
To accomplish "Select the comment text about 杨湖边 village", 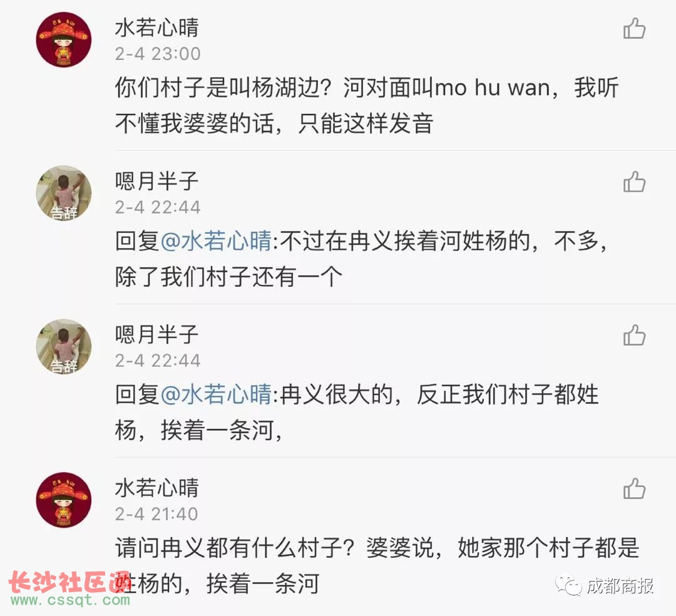I will 367,106.
